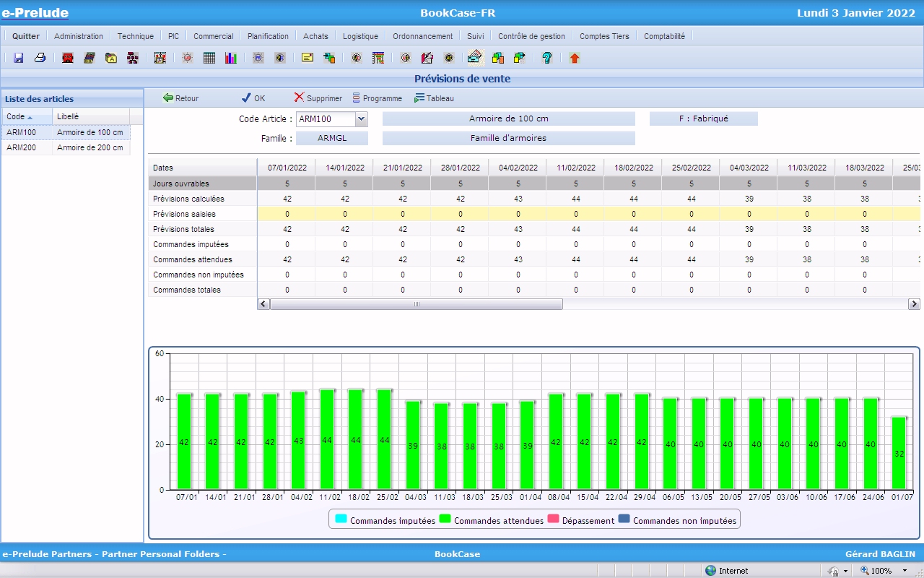Open help with the question mark icon

[x=547, y=58]
